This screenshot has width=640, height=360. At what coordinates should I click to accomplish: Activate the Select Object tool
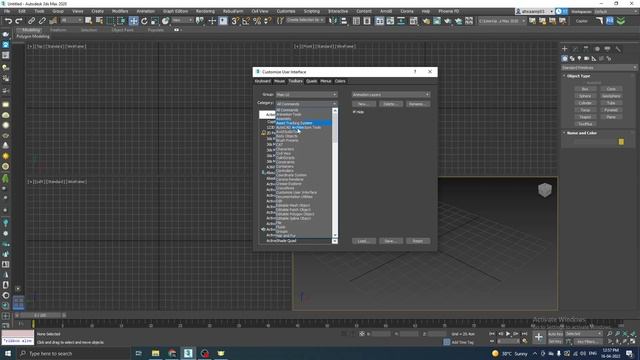click(x=88, y=21)
